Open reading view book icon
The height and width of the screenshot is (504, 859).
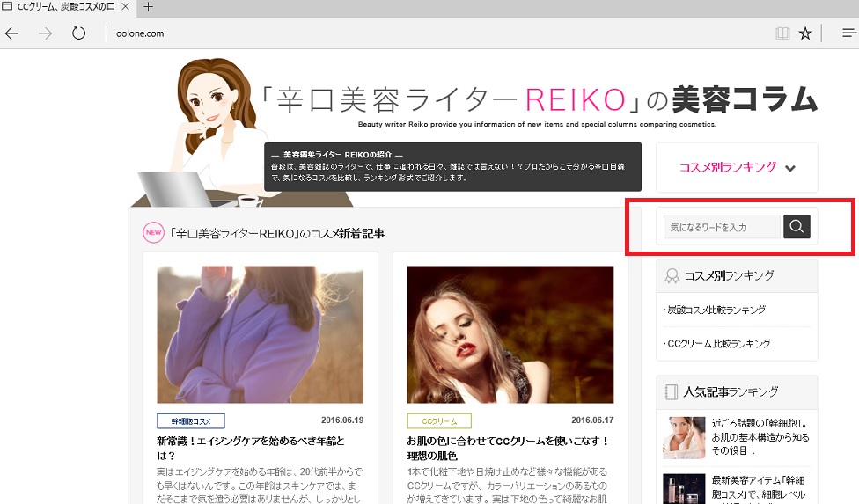click(782, 33)
